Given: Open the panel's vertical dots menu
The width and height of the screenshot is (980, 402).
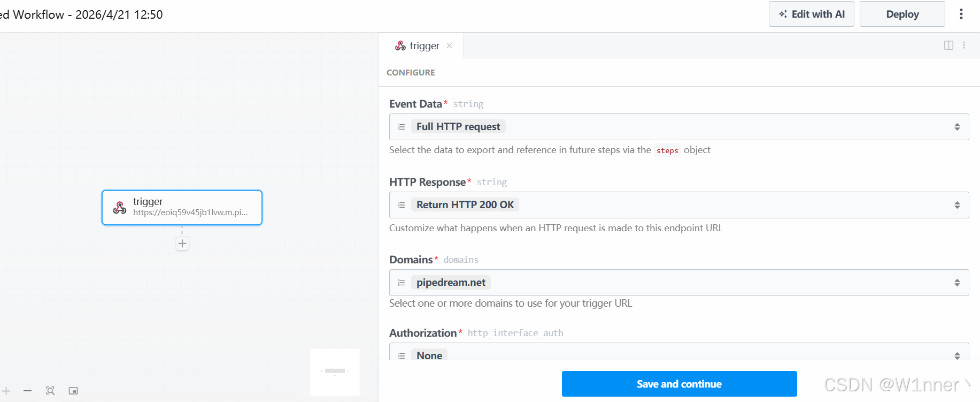Looking at the screenshot, I should click(x=964, y=45).
